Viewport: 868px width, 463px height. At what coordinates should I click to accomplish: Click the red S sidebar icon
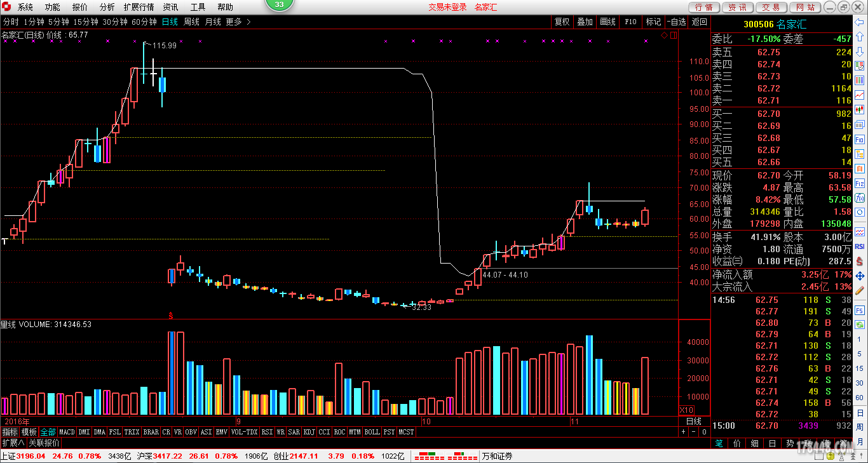point(860,261)
